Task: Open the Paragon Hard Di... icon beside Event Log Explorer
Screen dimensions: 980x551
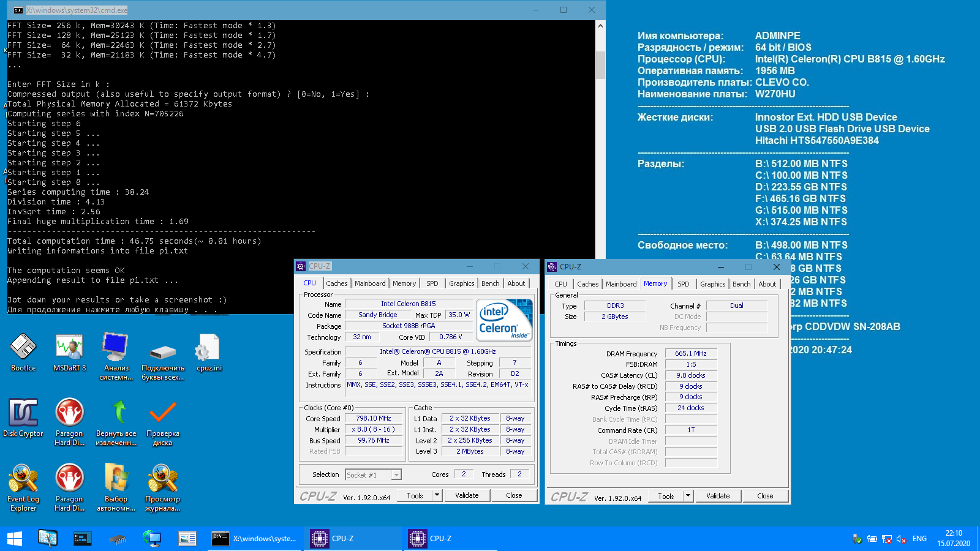Action: coord(70,487)
